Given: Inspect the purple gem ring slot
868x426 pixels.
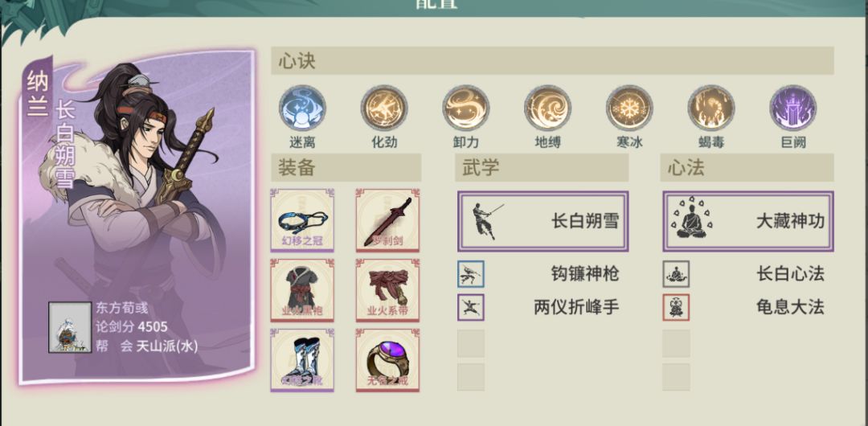Looking at the screenshot, I should click(387, 360).
